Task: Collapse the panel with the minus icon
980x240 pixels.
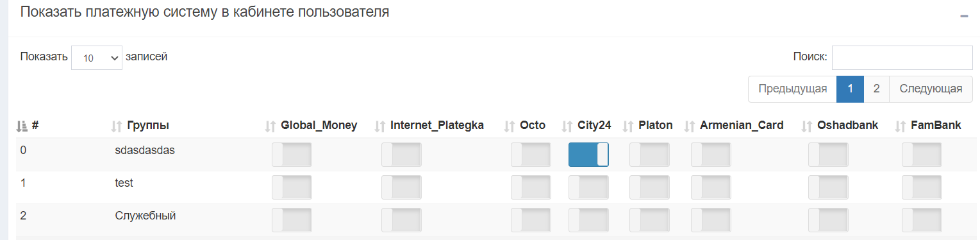Action: coord(963,16)
